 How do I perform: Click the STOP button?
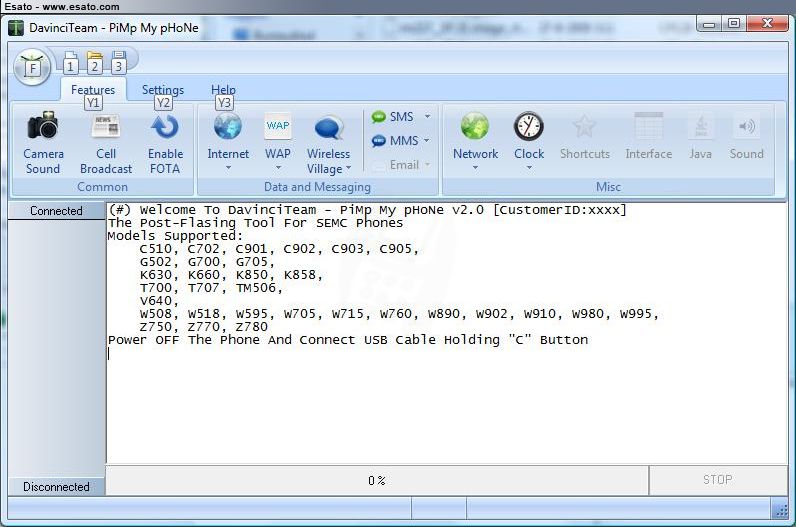point(718,480)
